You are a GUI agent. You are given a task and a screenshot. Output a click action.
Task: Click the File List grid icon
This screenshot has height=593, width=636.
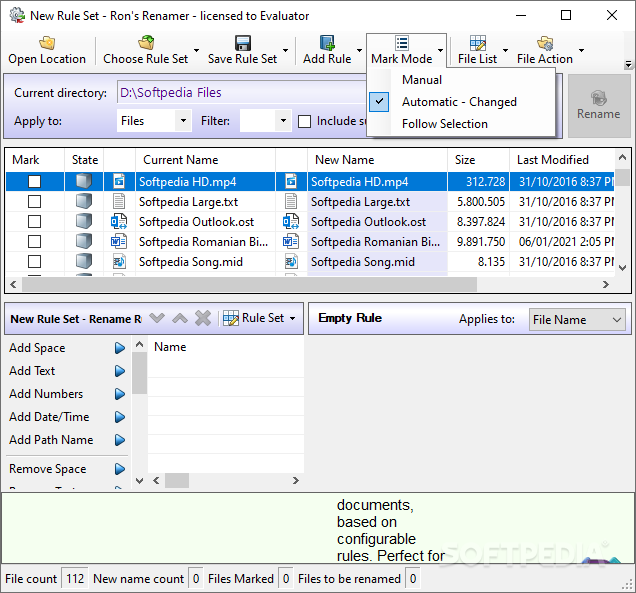pos(478,43)
